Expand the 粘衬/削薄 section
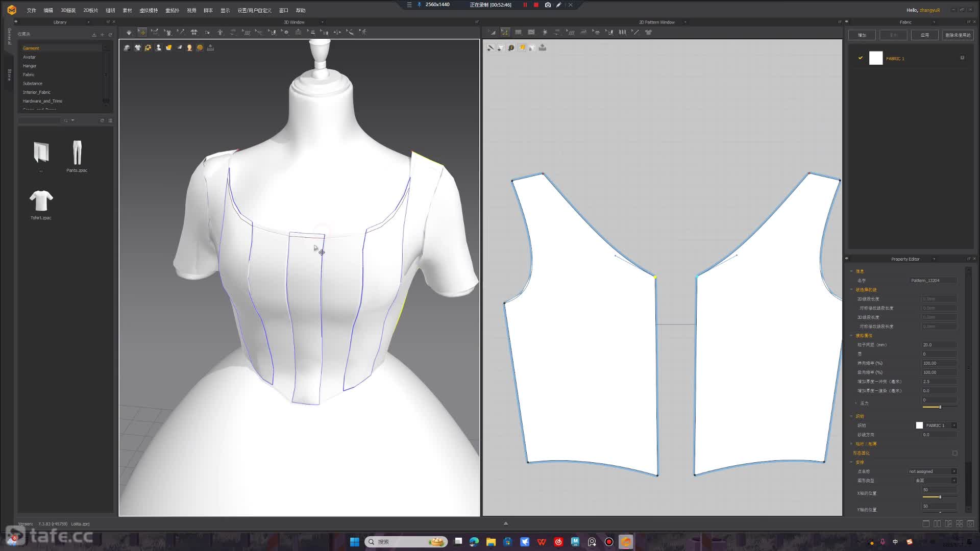980x551 pixels. point(851,443)
